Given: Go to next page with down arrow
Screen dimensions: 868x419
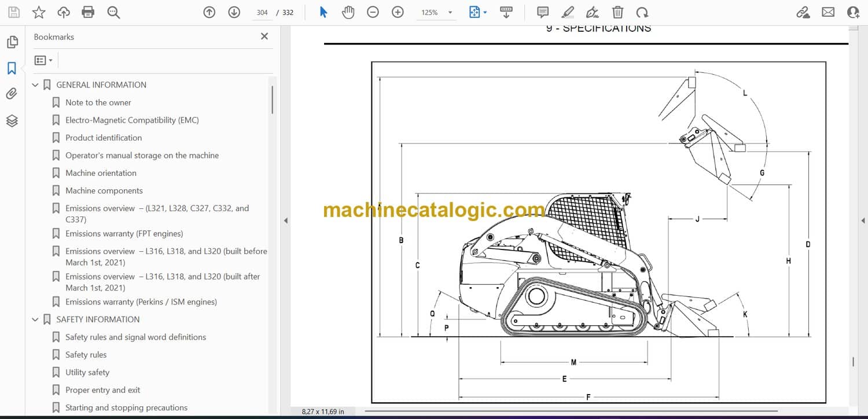Looking at the screenshot, I should click(x=234, y=12).
